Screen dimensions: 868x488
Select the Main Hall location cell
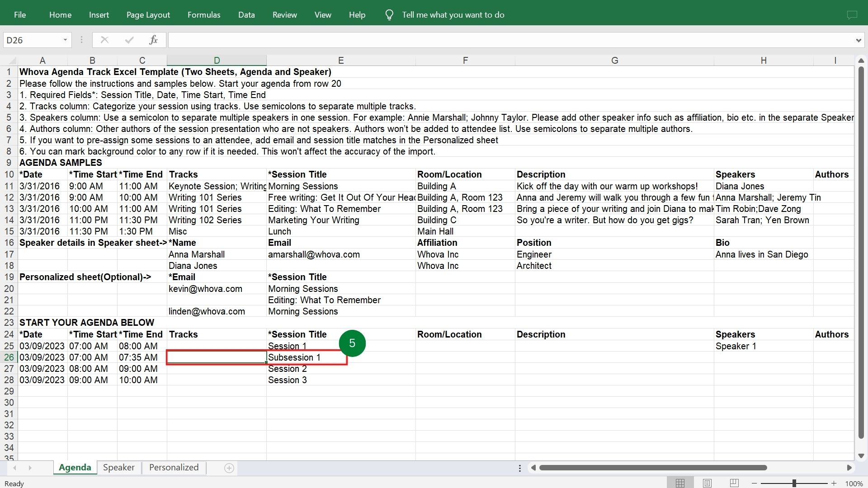click(x=465, y=231)
